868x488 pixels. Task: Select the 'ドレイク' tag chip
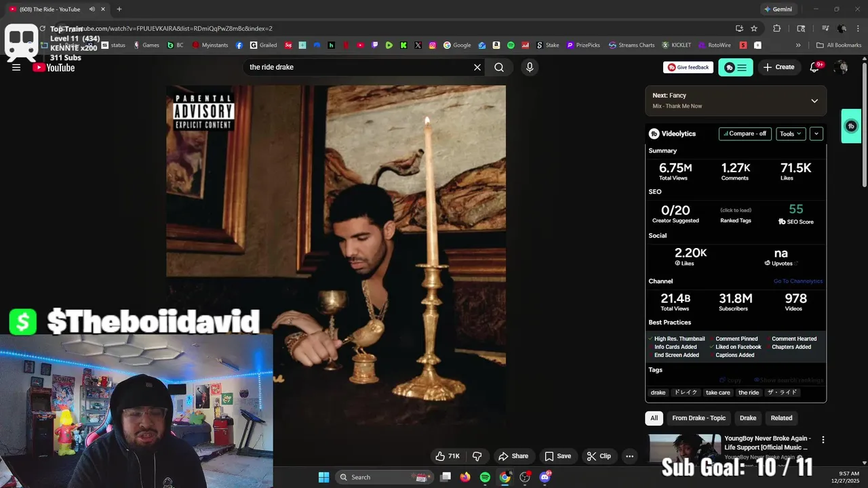point(686,392)
